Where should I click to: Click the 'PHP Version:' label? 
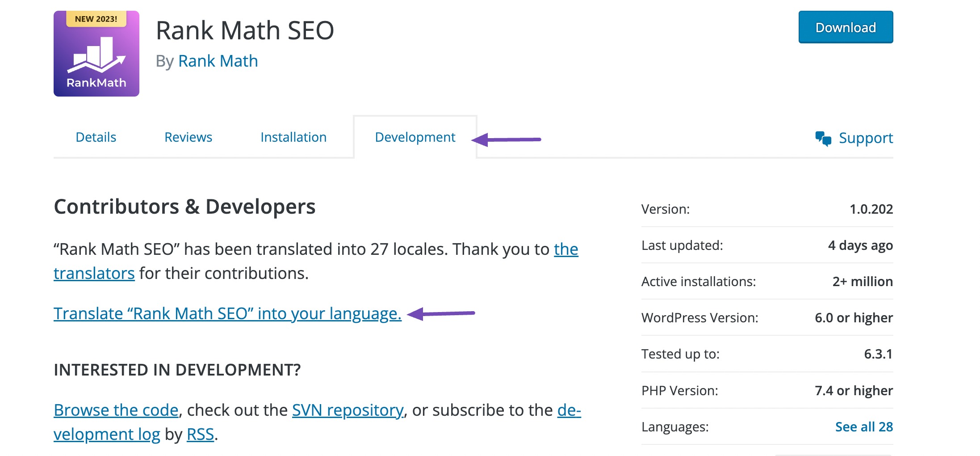click(x=680, y=391)
